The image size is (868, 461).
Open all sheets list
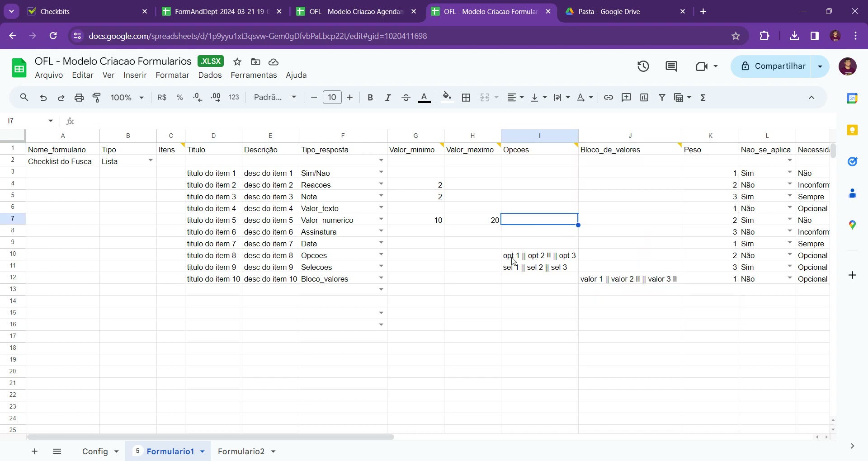57,451
